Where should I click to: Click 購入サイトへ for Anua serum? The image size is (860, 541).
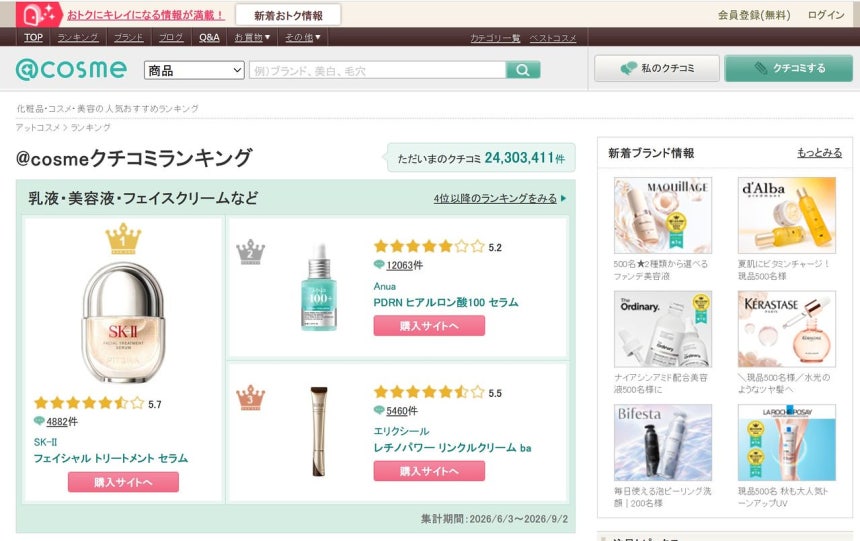[429, 326]
